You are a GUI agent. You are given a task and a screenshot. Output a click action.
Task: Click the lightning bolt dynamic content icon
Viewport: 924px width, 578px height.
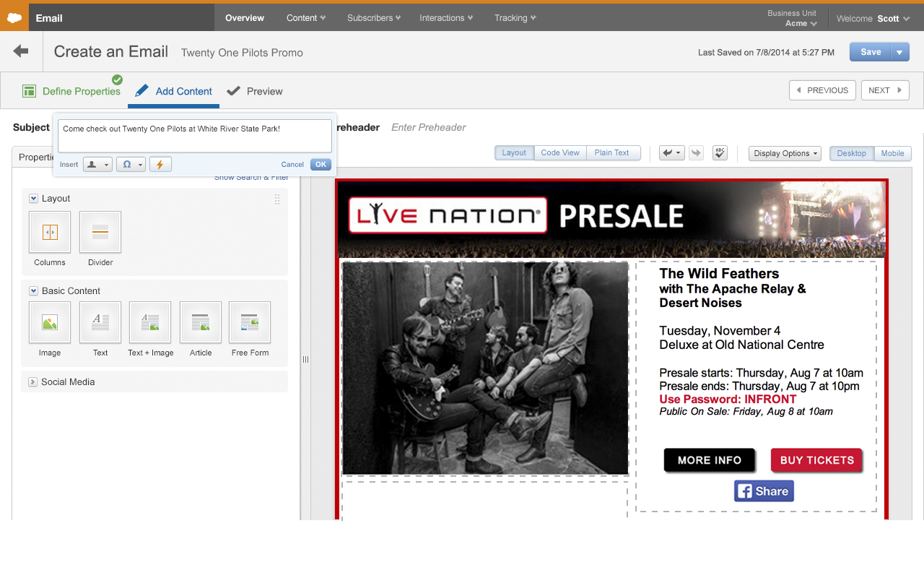click(160, 165)
